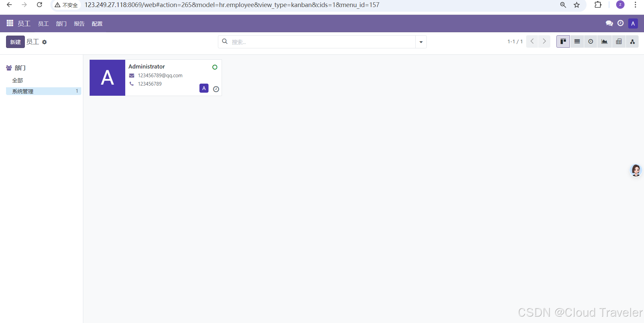Select the 系统管理 department filter

tap(44, 91)
